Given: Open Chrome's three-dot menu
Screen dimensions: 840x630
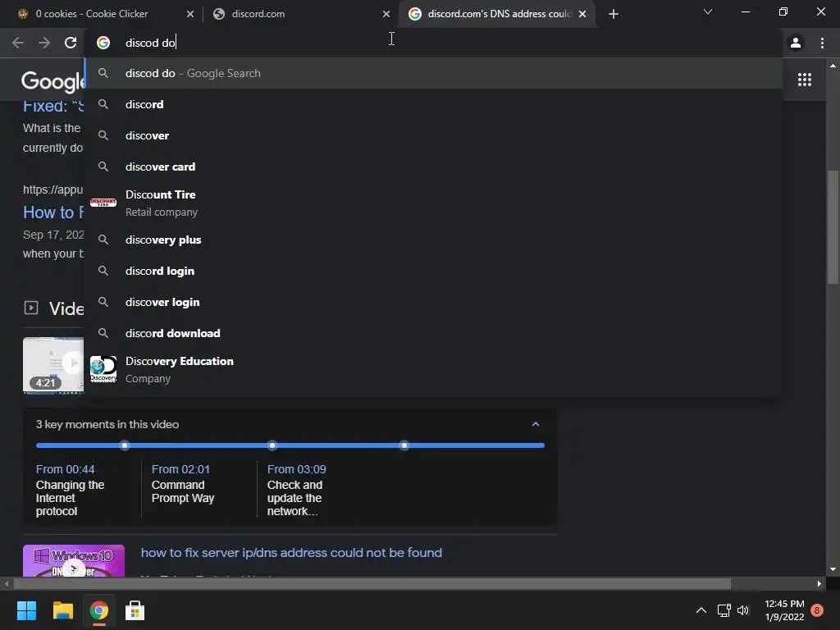Looking at the screenshot, I should [822, 43].
